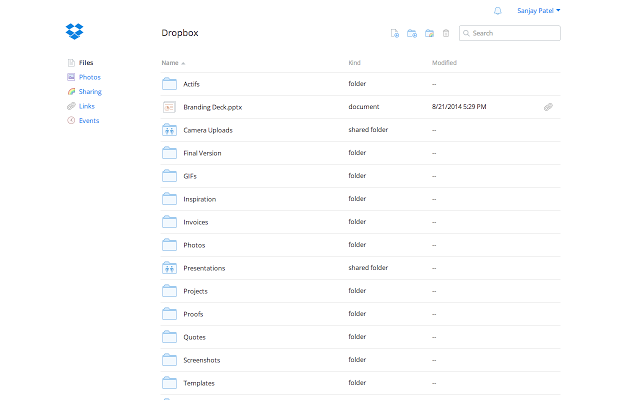Screen dimensions: 640x400
Task: Click the Presentations shared folder icon
Action: pos(169,268)
